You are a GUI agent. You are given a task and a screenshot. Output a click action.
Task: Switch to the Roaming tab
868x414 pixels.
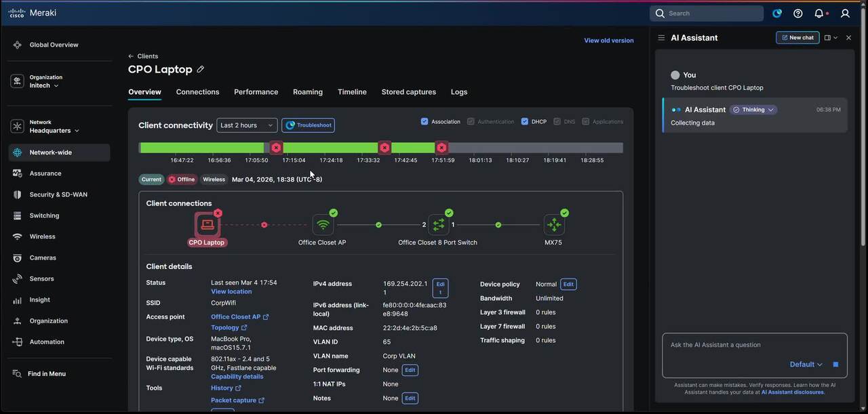pyautogui.click(x=307, y=92)
